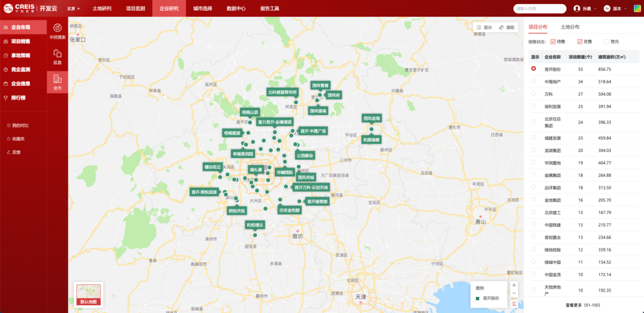This screenshot has width=644, height=313.
Task: Click the 远洋集团 company row name
Action: coord(552,187)
